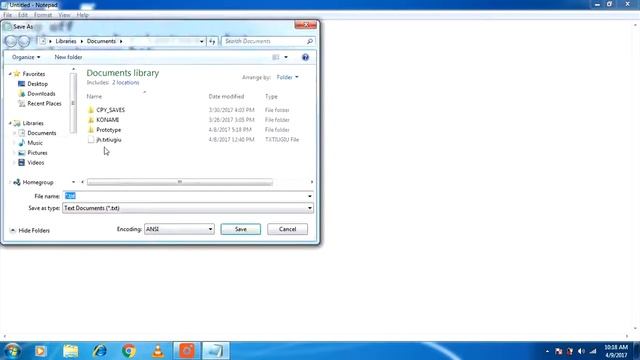Click the horizontal scrollbar in file list
640x360 pixels.
tap(180, 182)
